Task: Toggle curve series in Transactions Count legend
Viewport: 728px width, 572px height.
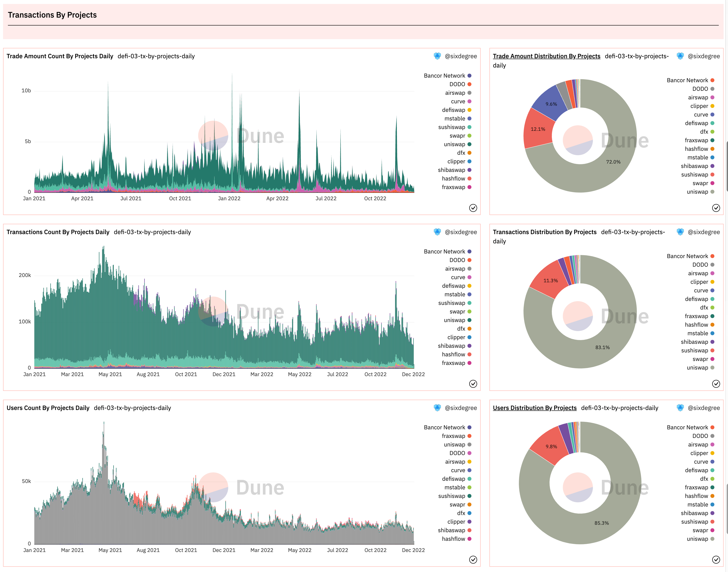Action: 461,277
